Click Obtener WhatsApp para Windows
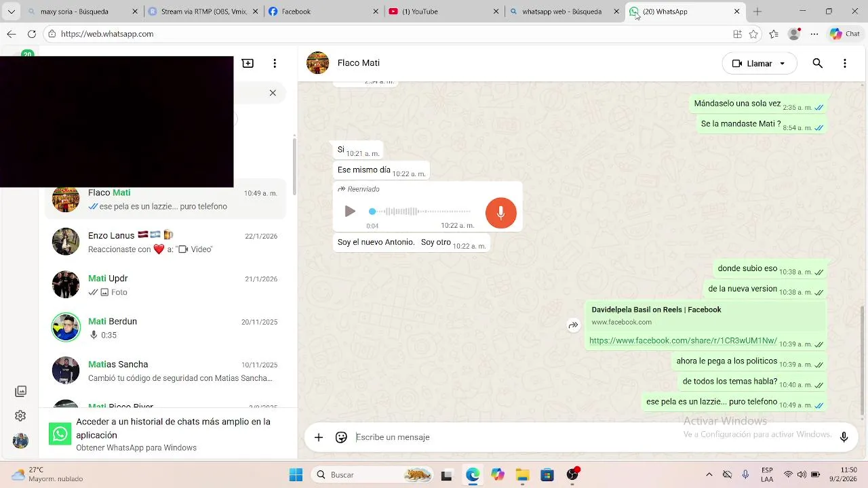The height and width of the screenshot is (488, 868). [136, 448]
